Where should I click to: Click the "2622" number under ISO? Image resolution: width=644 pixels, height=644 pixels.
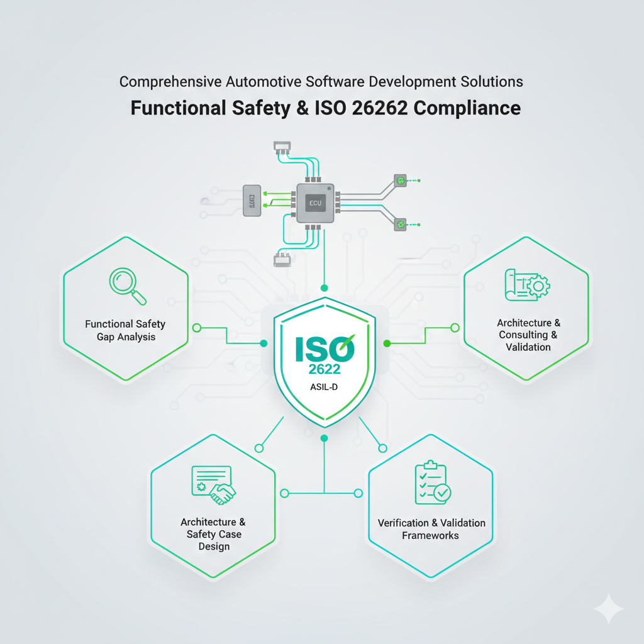325,369
